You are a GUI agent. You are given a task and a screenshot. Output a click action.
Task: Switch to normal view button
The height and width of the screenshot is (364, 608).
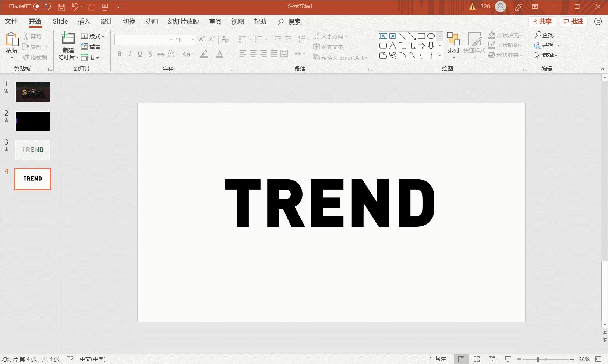point(461,359)
